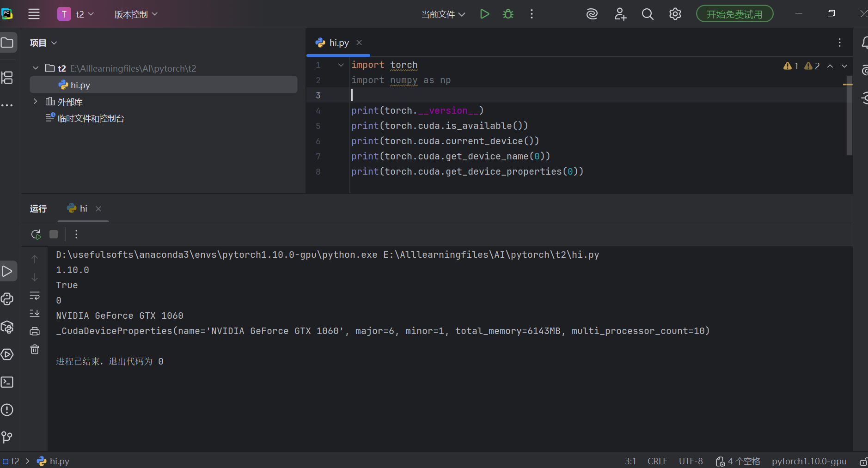Run the current file
The width and height of the screenshot is (868, 468).
(x=484, y=14)
